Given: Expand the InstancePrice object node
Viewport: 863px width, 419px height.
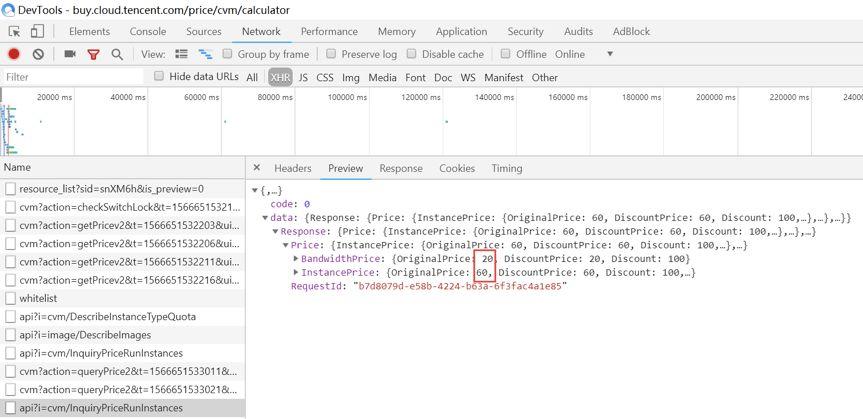Looking at the screenshot, I should (295, 272).
